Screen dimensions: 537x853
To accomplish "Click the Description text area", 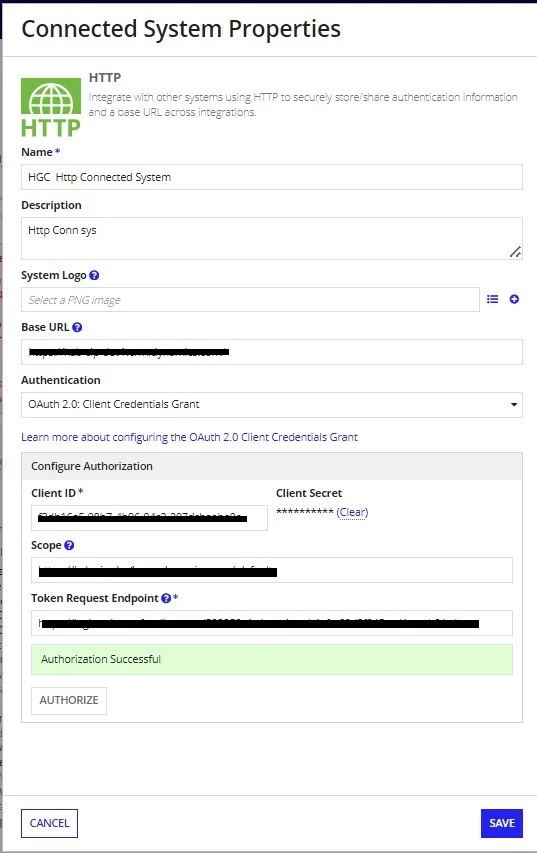I will click(x=272, y=238).
